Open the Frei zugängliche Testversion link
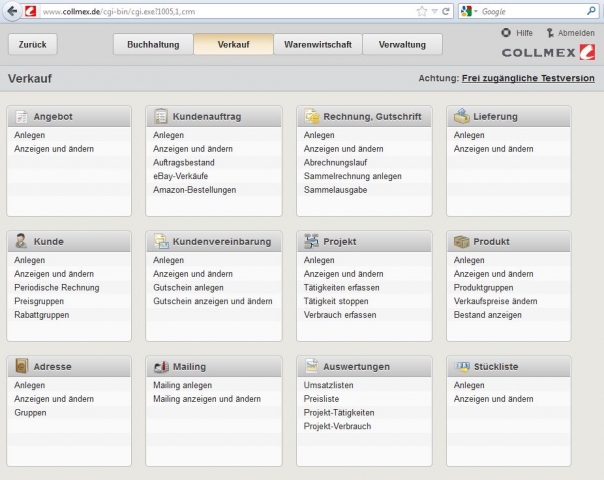This screenshot has height=480, width=604. pyautogui.click(x=527, y=78)
